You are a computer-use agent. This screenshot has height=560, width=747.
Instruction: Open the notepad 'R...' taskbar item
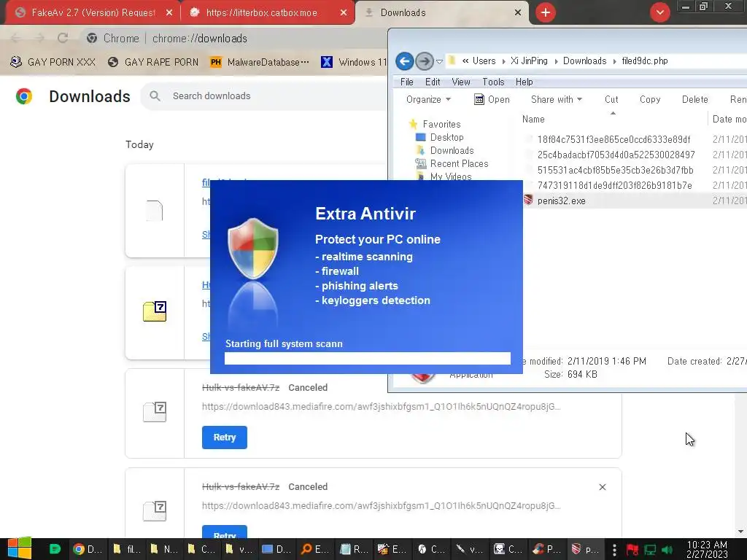(352, 549)
